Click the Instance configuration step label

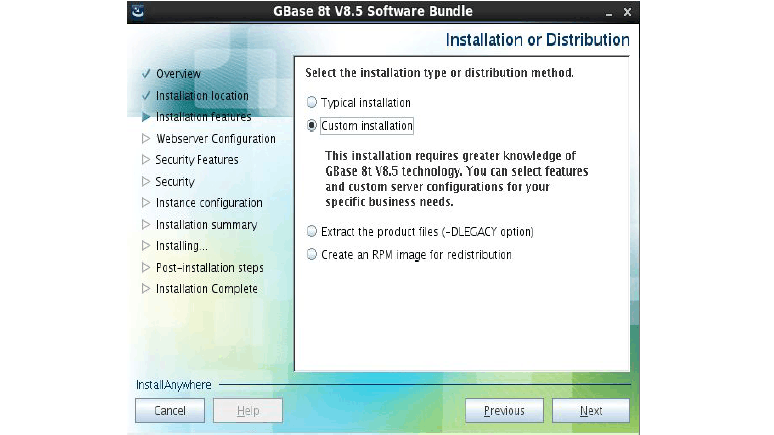[209, 203]
